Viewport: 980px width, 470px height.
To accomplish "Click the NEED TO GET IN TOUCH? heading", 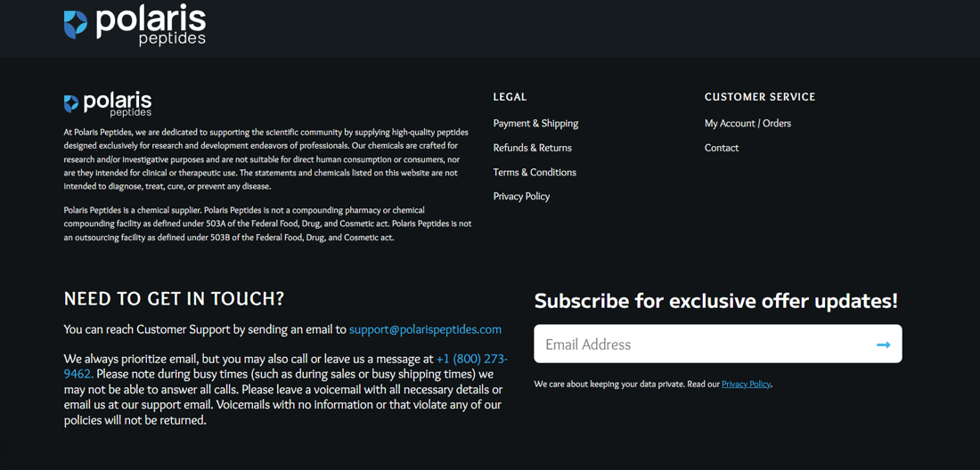I will 174,299.
